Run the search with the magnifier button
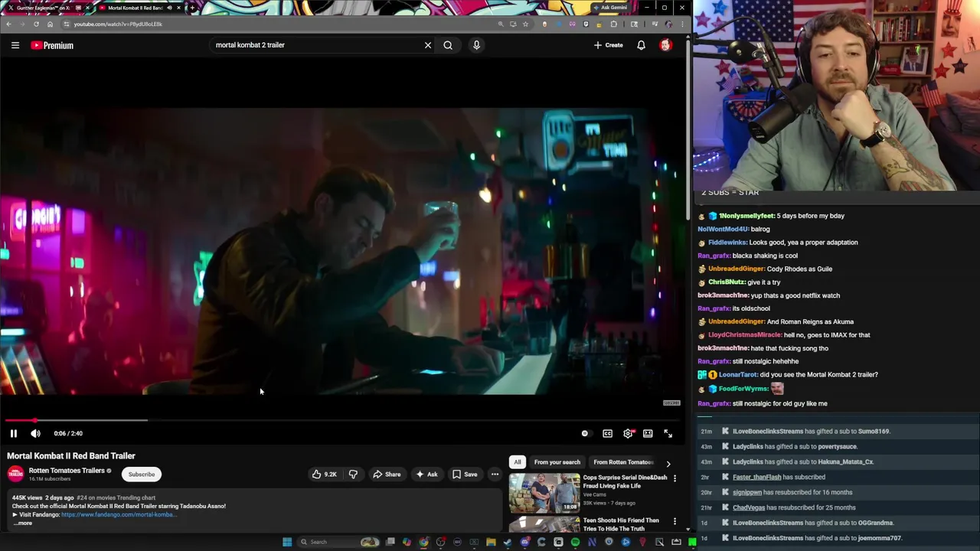This screenshot has width=980, height=551. [448, 45]
